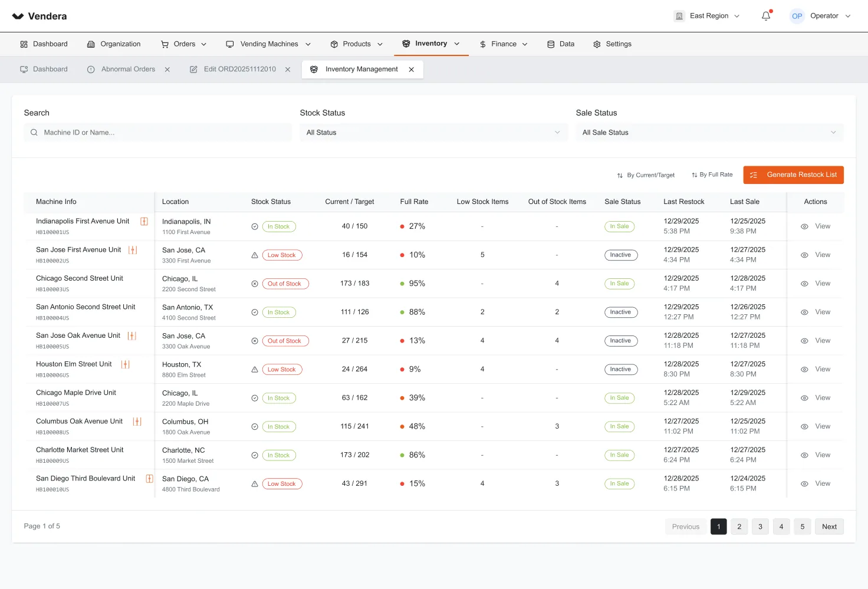Click the Machine ID or Name search field
The width and height of the screenshot is (868, 589).
158,133
